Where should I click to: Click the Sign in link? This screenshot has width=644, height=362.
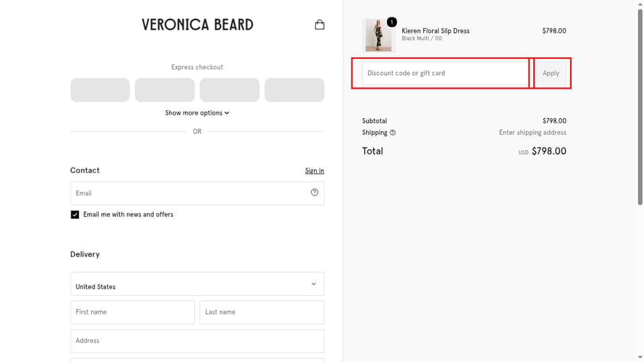[x=315, y=171]
